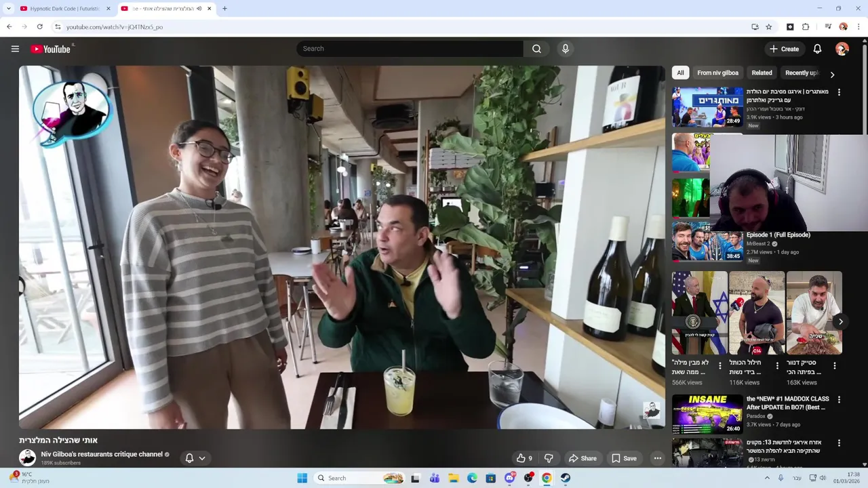Save the video to playlist
The width and height of the screenshot is (868, 488).
click(624, 458)
